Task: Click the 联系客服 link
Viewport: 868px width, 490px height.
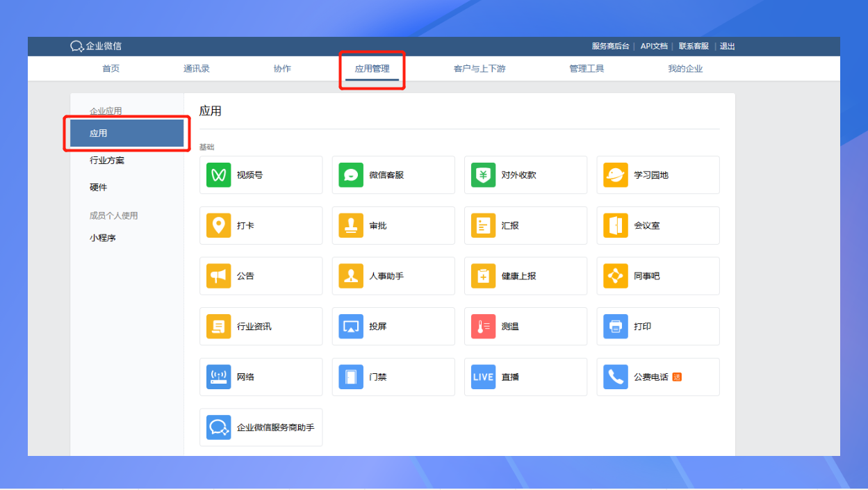Action: coord(694,47)
